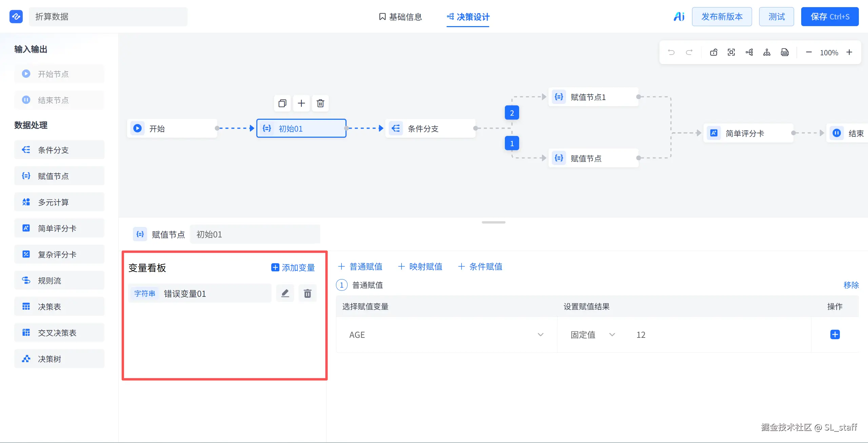Switch to 基础信息 tab
Image resolution: width=868 pixels, height=443 pixels.
click(x=400, y=17)
